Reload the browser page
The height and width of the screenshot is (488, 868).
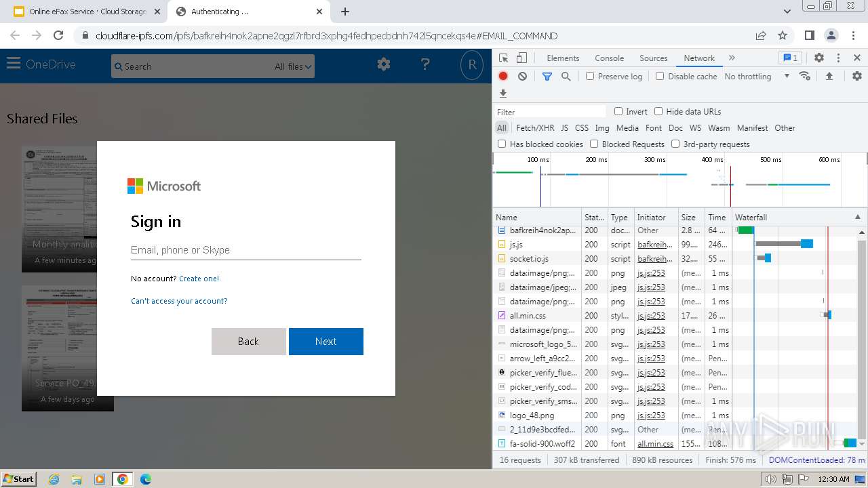[x=58, y=36]
